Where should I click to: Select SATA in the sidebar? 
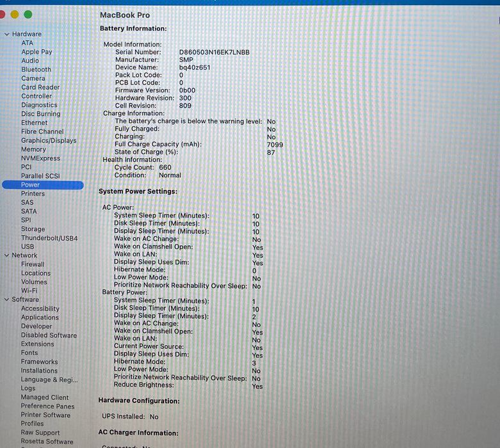[29, 211]
